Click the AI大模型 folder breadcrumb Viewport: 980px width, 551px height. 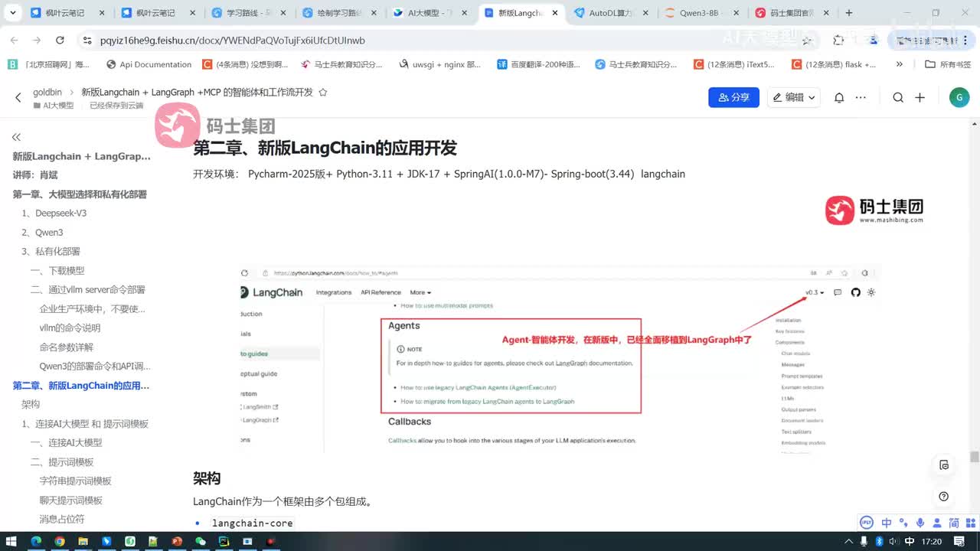click(54, 106)
